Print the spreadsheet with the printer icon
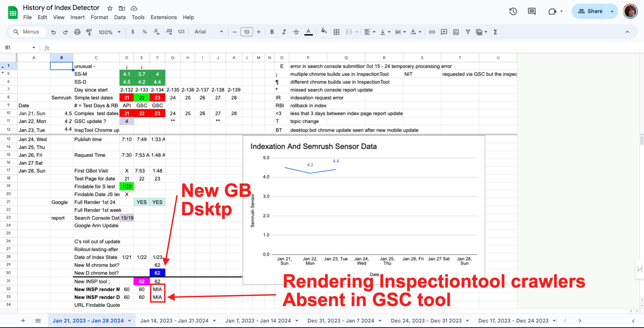 [x=77, y=32]
